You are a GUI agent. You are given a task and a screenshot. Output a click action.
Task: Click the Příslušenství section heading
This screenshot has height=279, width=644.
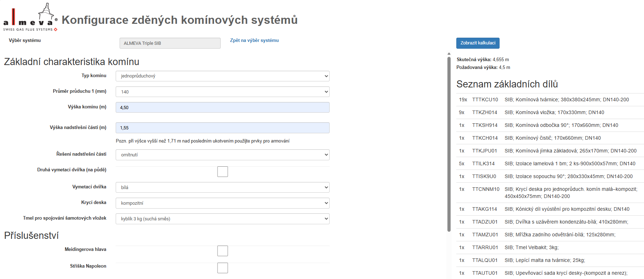31,236
